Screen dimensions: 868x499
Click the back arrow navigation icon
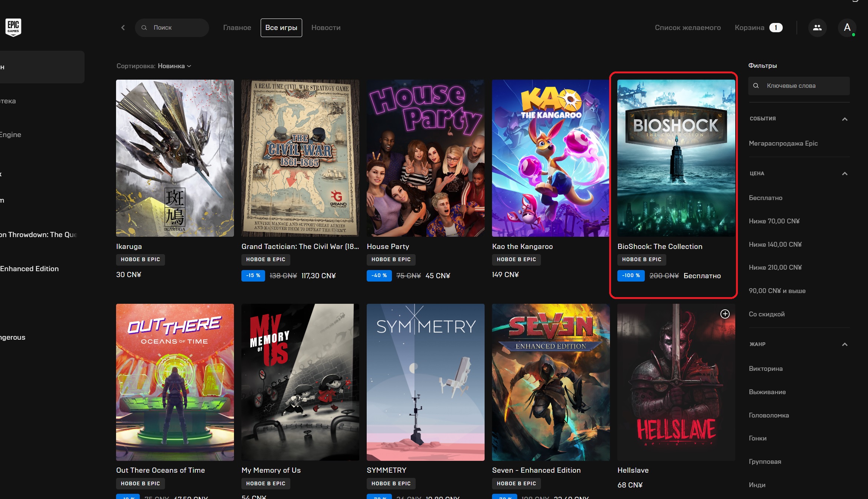point(123,27)
